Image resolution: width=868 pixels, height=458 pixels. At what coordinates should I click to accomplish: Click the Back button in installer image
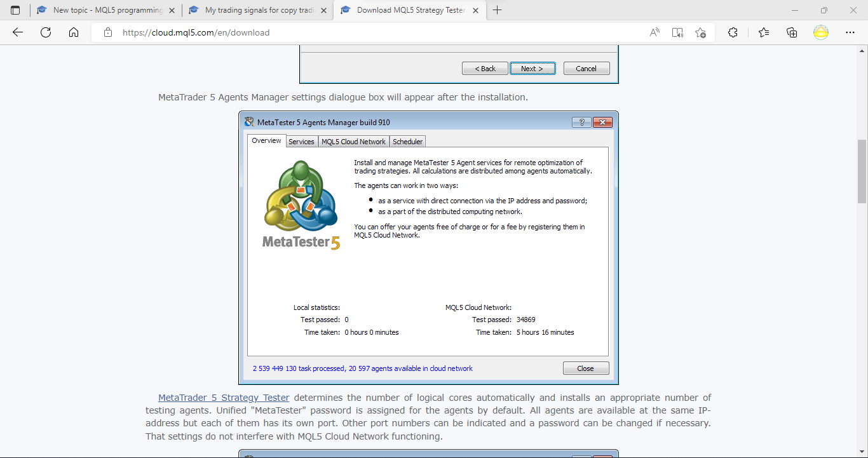[485, 69]
